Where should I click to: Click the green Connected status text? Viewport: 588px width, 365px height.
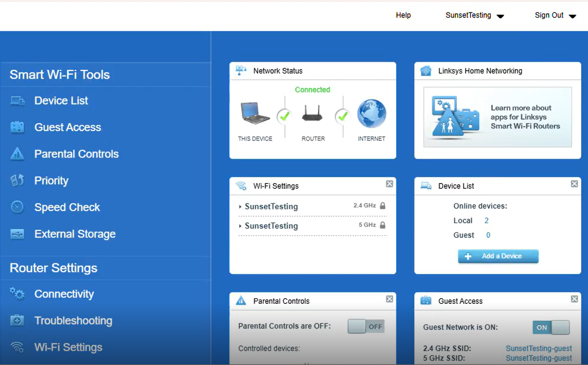coord(312,90)
